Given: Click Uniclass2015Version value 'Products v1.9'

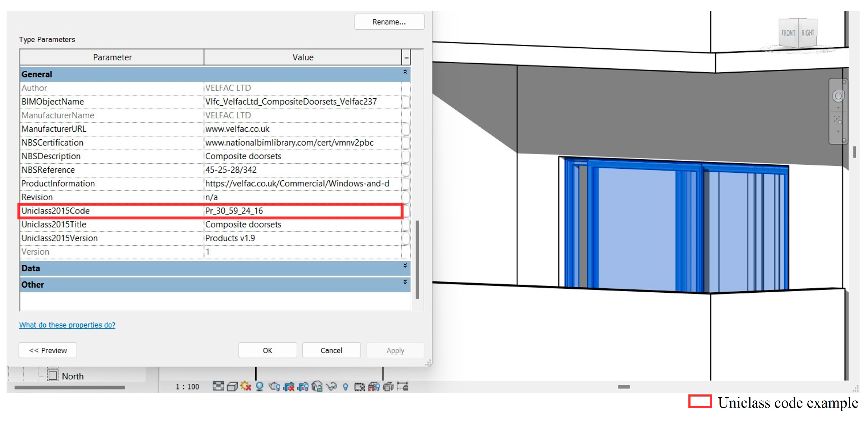Looking at the screenshot, I should (230, 238).
